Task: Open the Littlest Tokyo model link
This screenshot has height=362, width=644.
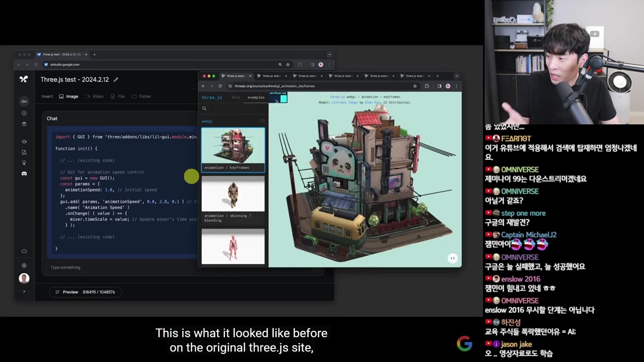Action: coord(345,103)
